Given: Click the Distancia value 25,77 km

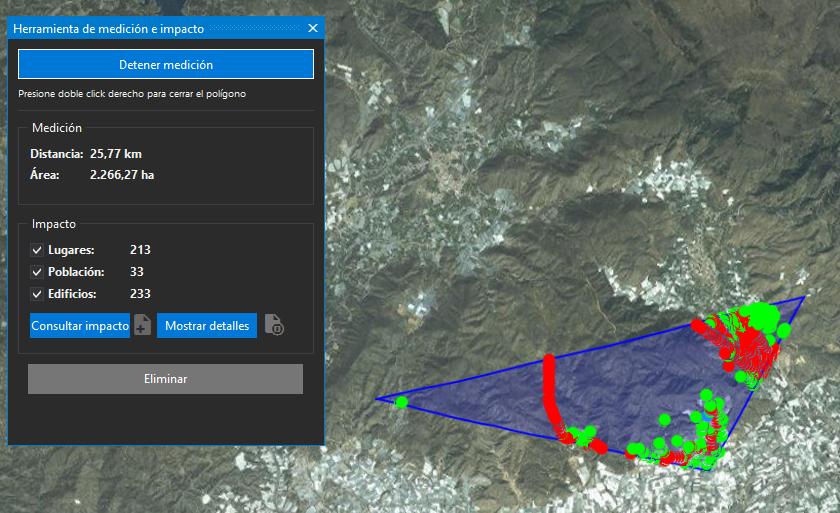Looking at the screenshot, I should (x=116, y=154).
